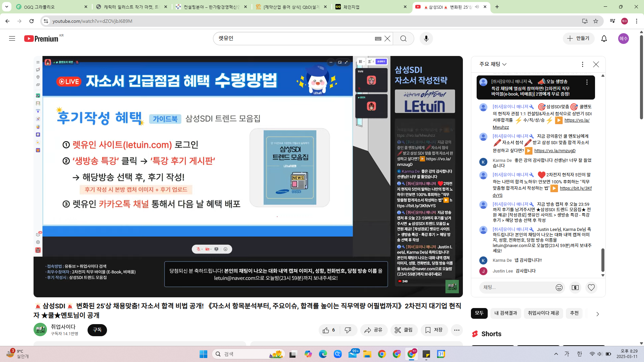The width and height of the screenshot is (644, 362).
Task: Click the Clip scissors button
Action: [x=404, y=330]
